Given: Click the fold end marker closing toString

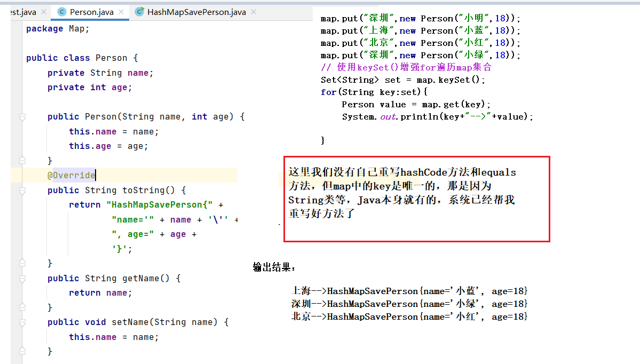Looking at the screenshot, I should 22,263.
